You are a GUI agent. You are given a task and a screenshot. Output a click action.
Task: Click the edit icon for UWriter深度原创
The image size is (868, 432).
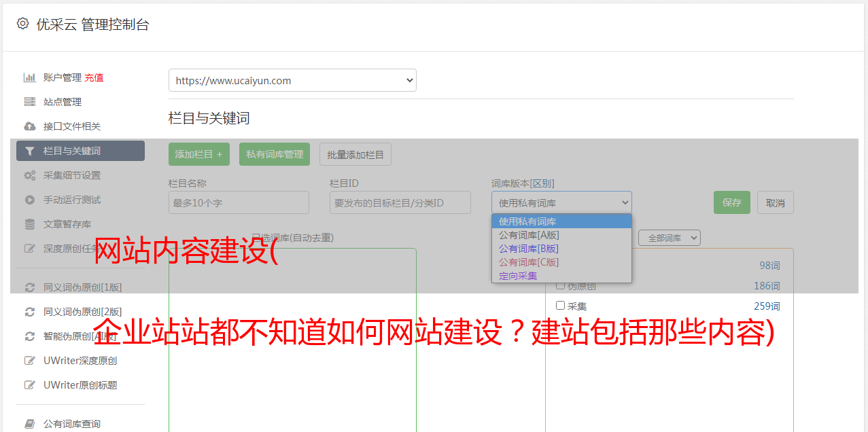[x=30, y=361]
